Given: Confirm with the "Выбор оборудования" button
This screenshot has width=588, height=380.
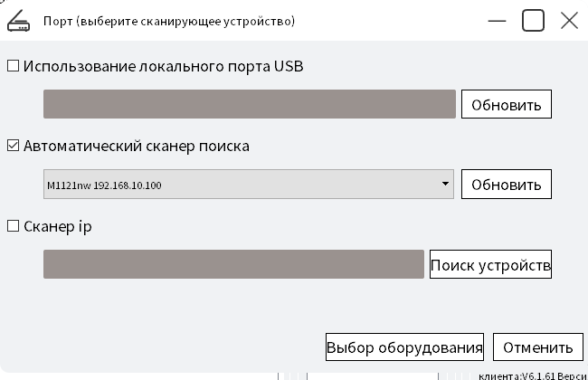Looking at the screenshot, I should click(x=404, y=347).
